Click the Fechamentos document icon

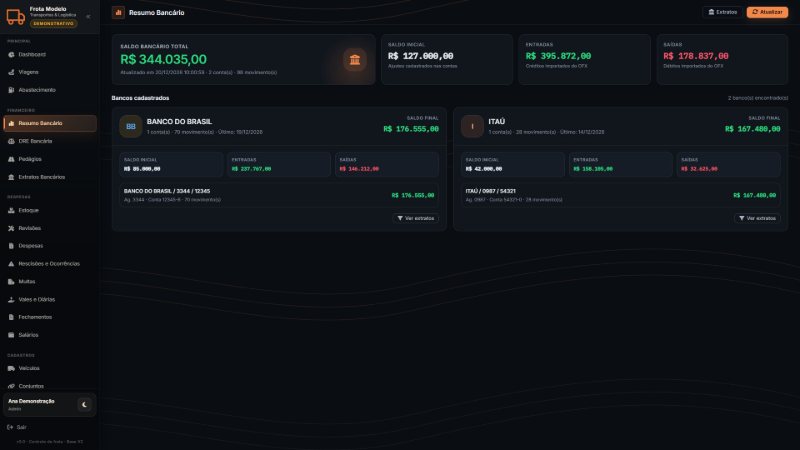click(11, 317)
